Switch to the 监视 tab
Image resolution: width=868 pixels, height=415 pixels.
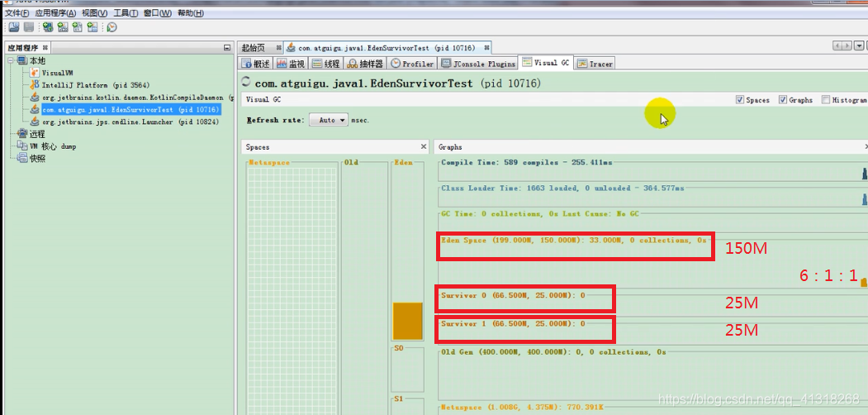[291, 64]
